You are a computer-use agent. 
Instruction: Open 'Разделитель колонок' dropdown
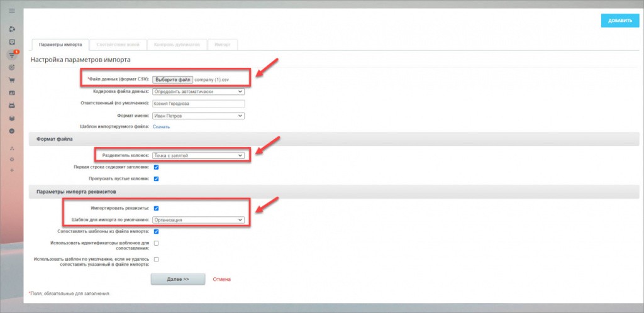(198, 155)
